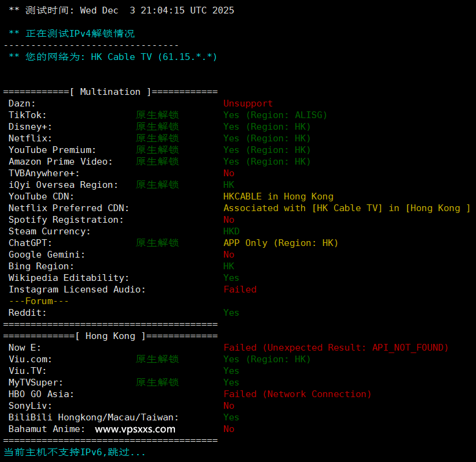476x462 pixels.
Task: Click the HBO GO Asia failed result
Action: pos(297,394)
